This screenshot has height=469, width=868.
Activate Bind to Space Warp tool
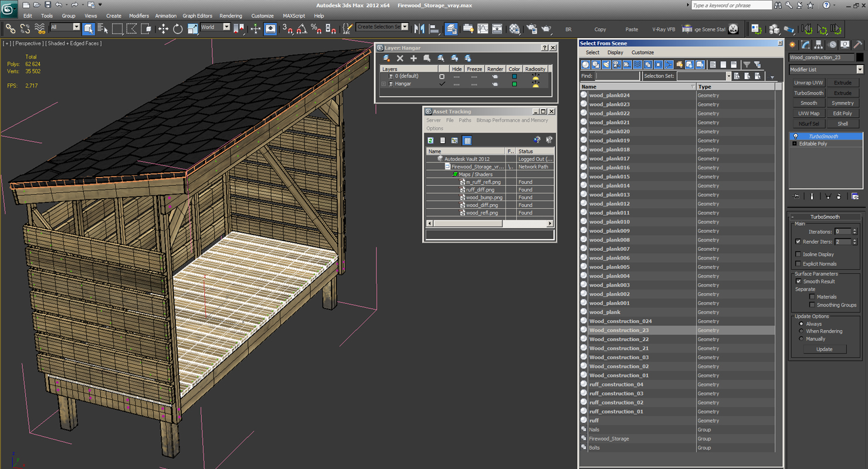(x=40, y=28)
